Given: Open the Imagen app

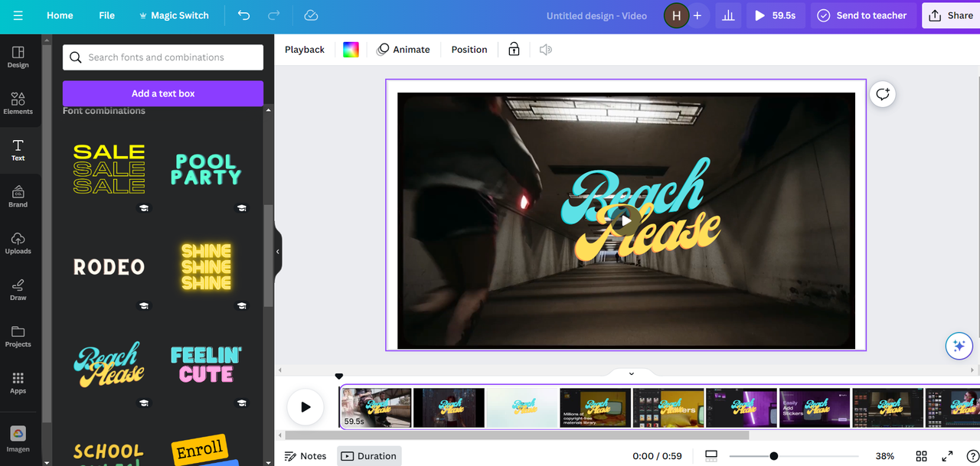Looking at the screenshot, I should click(x=18, y=439).
